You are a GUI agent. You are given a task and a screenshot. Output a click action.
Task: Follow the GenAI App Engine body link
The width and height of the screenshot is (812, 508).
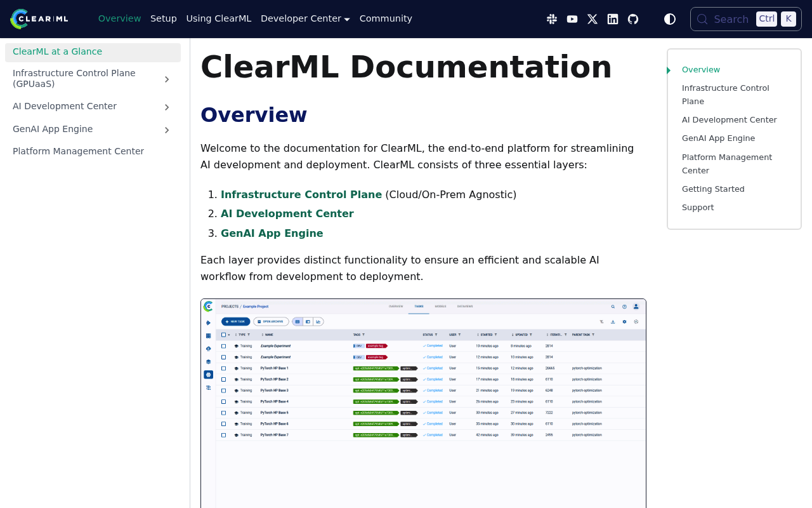pyautogui.click(x=272, y=234)
